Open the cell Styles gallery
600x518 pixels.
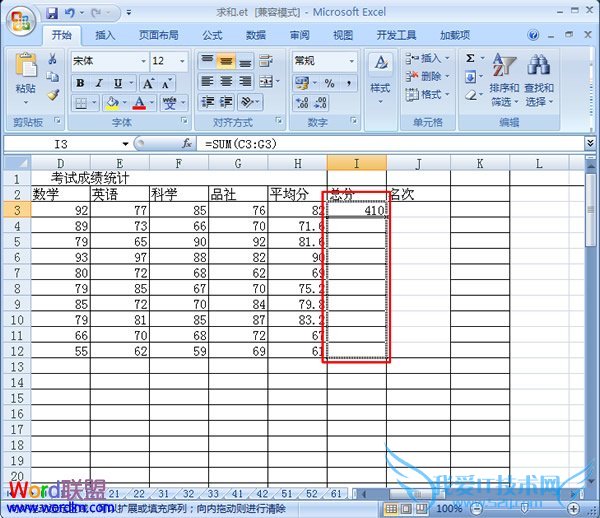tap(380, 79)
